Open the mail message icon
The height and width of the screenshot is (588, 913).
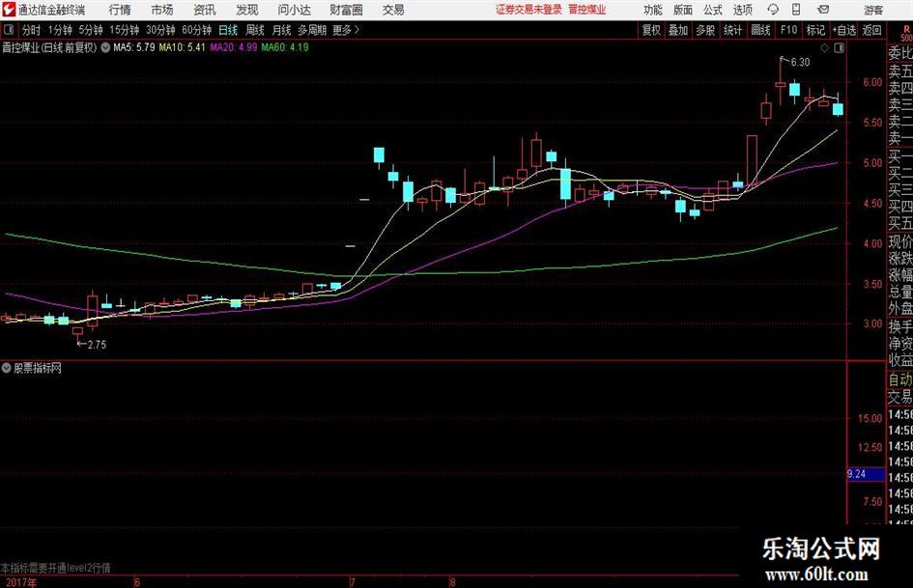click(823, 10)
